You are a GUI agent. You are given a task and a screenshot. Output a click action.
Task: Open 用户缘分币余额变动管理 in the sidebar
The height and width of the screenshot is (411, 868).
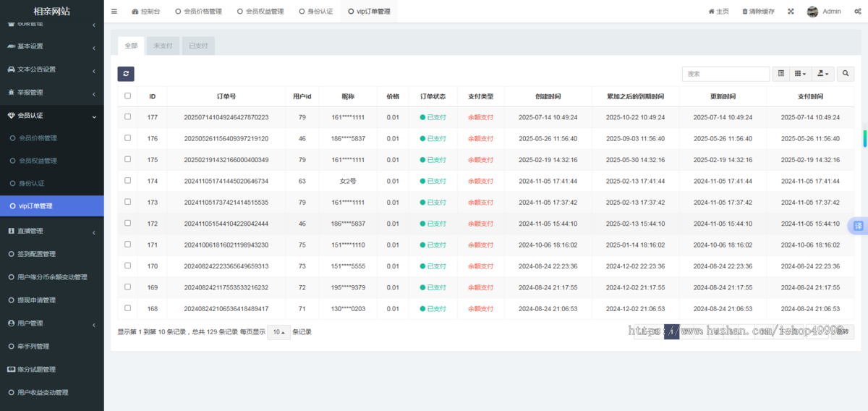pos(52,277)
